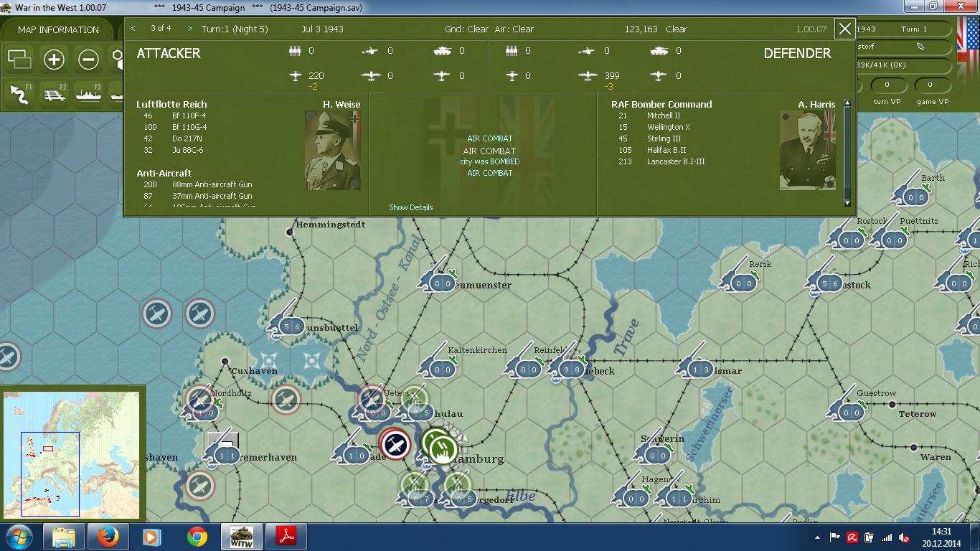Select the F1 move mode arrow icon
980x551 pixels.
pos(20,94)
